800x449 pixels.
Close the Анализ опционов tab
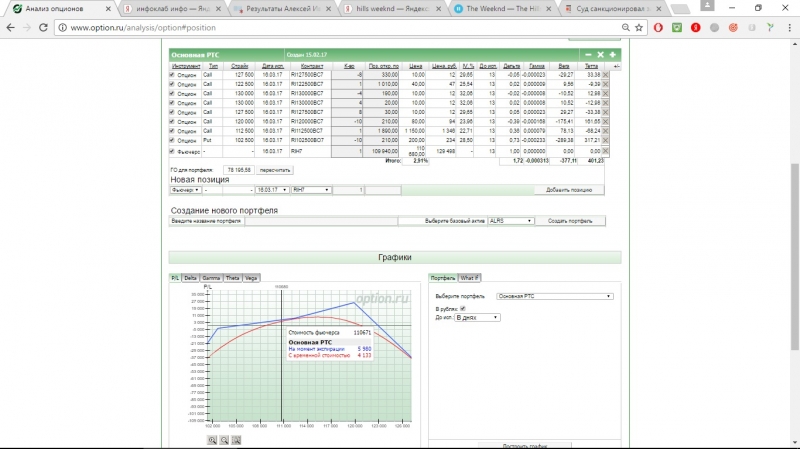click(x=108, y=9)
